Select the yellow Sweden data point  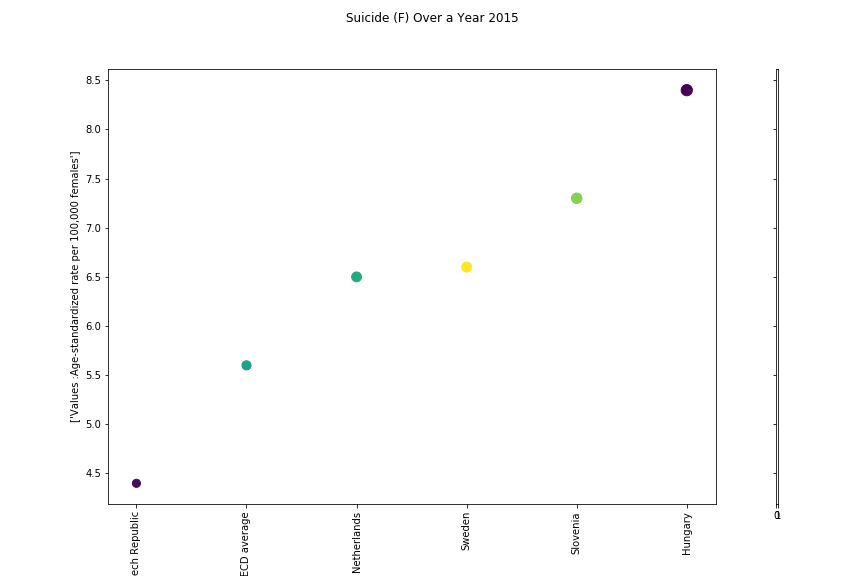pos(466,267)
